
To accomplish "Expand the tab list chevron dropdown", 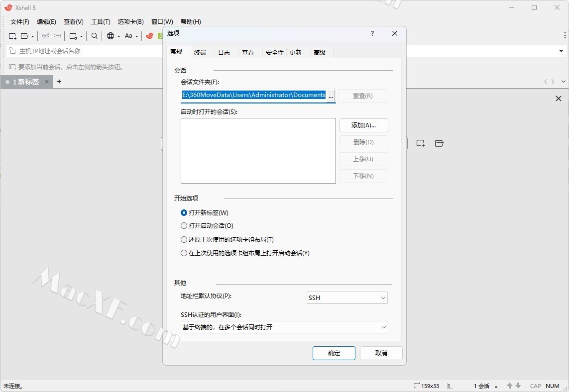I will click(563, 82).
